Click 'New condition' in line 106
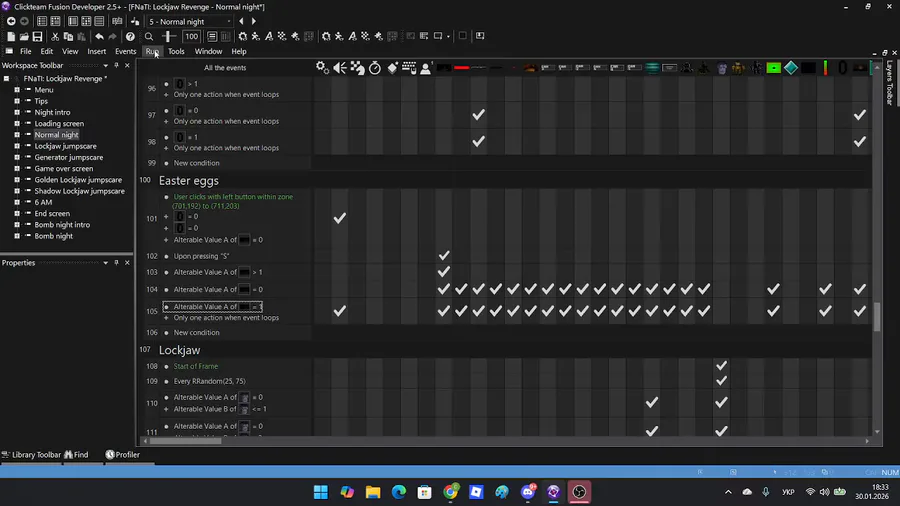 pyautogui.click(x=196, y=333)
